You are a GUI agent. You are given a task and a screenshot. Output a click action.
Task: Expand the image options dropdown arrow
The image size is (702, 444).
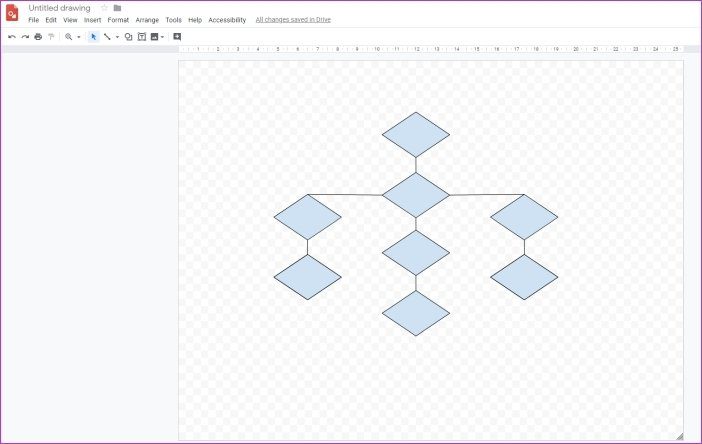point(162,37)
